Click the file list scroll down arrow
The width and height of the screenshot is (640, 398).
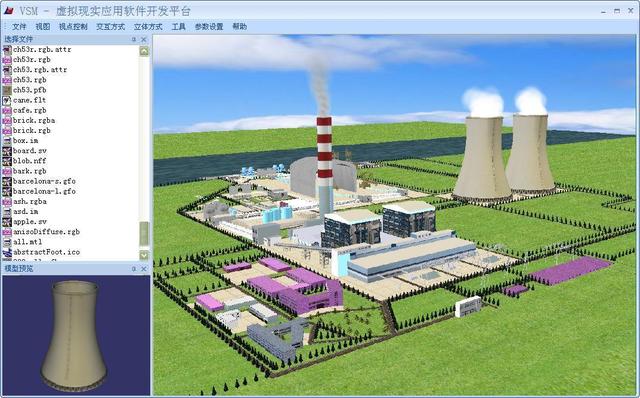pyautogui.click(x=144, y=255)
